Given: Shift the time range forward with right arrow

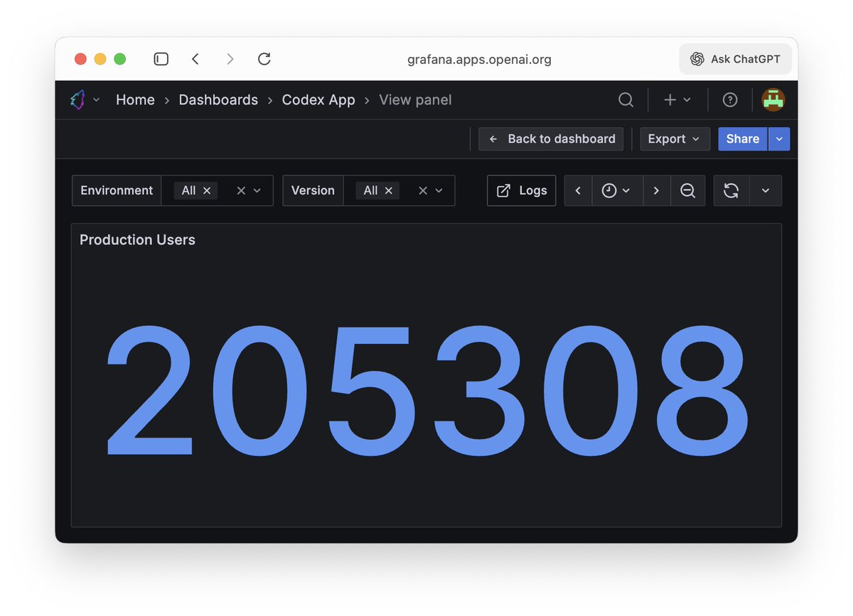Looking at the screenshot, I should [656, 190].
